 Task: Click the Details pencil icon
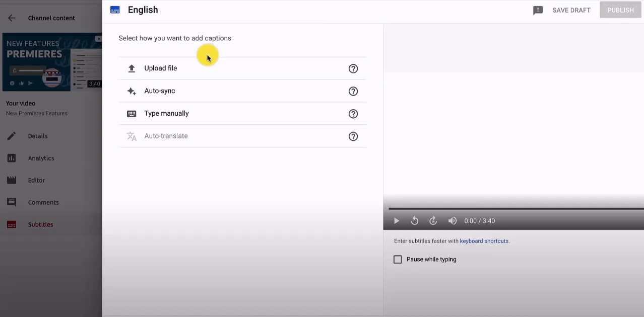12,136
